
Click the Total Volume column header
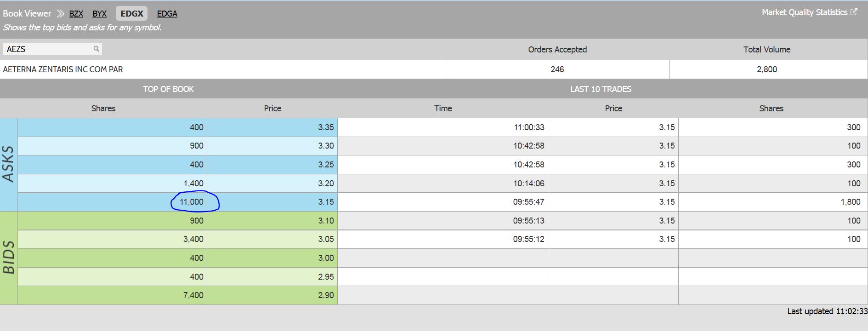(766, 50)
